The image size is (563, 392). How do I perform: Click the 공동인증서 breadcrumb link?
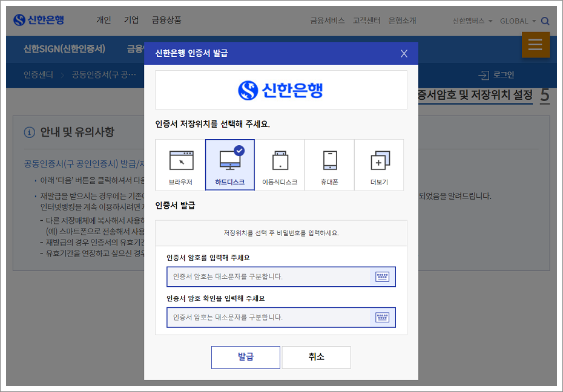pyautogui.click(x=104, y=74)
